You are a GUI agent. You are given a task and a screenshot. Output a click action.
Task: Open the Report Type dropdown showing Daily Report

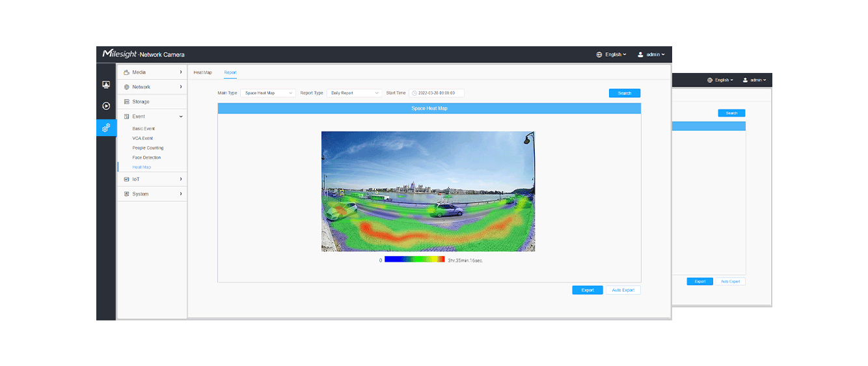click(353, 93)
